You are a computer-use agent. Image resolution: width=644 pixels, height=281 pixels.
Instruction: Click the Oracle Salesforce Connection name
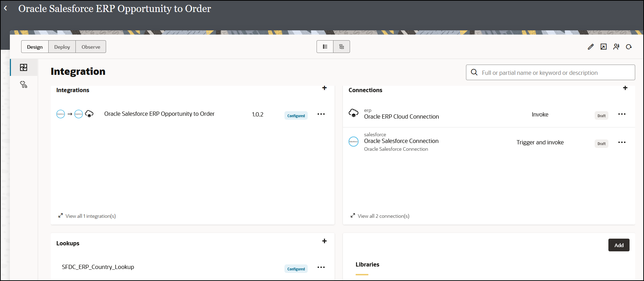[401, 141]
